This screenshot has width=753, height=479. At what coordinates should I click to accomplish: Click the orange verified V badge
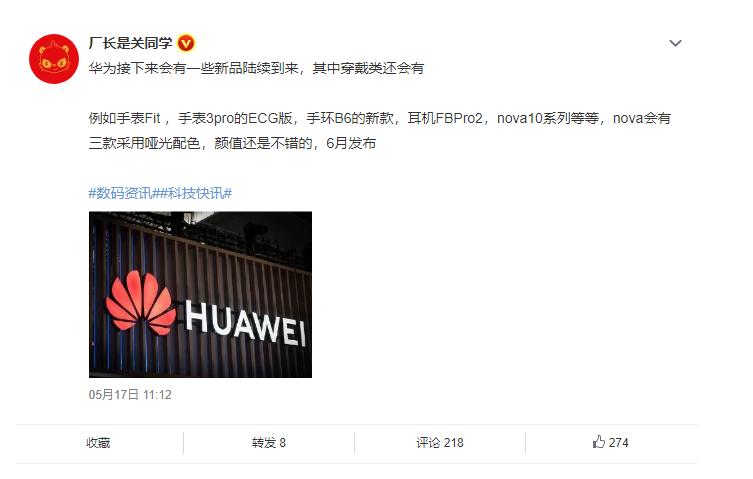(186, 44)
